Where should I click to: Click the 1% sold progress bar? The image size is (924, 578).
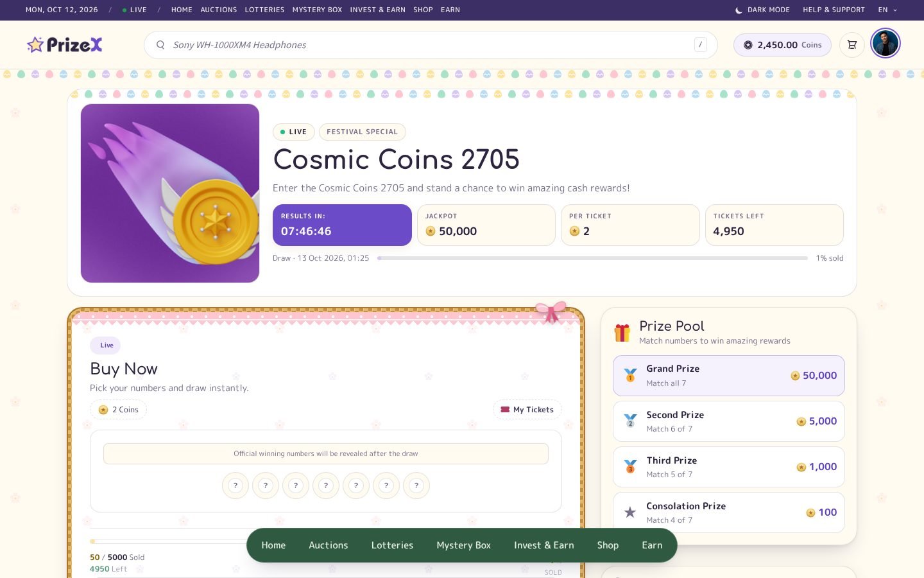point(592,258)
